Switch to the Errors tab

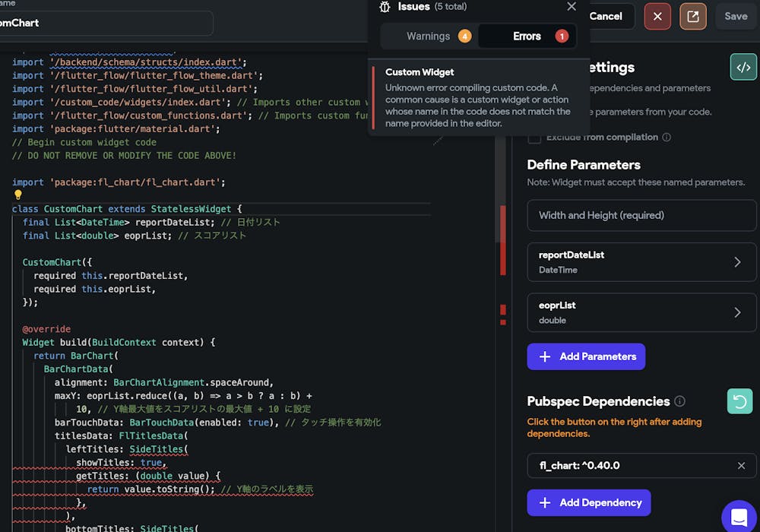click(x=527, y=36)
